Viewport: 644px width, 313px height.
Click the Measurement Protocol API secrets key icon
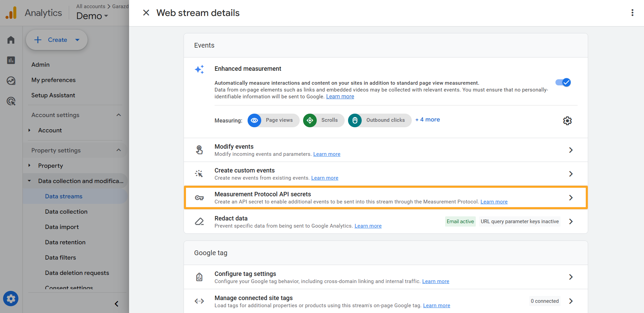[x=199, y=197]
